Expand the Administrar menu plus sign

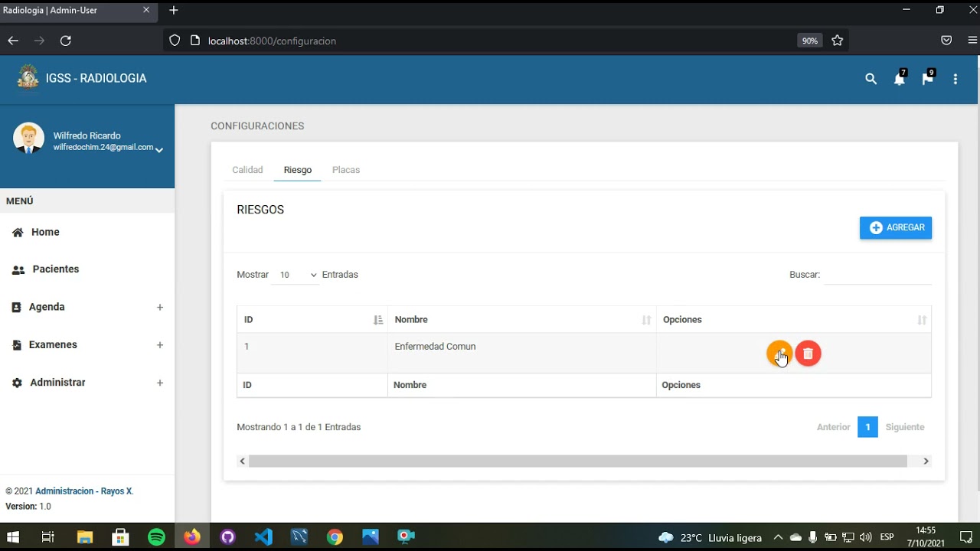(x=160, y=383)
